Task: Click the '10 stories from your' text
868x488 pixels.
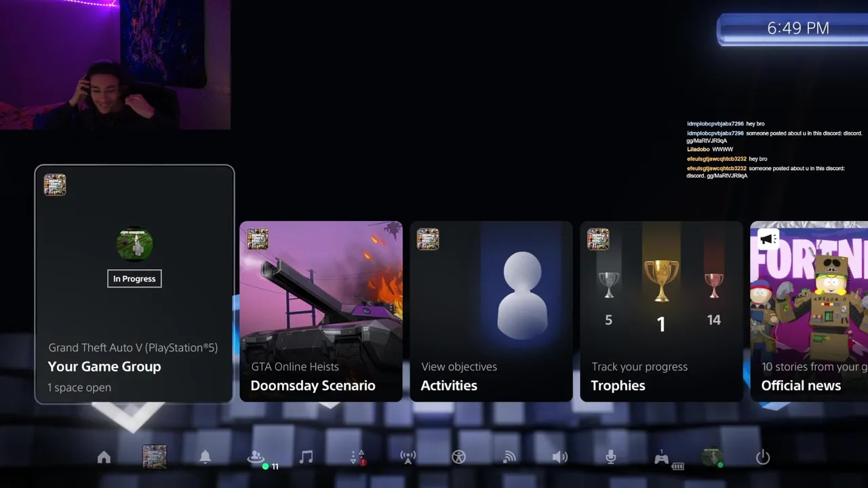Action: 814,367
